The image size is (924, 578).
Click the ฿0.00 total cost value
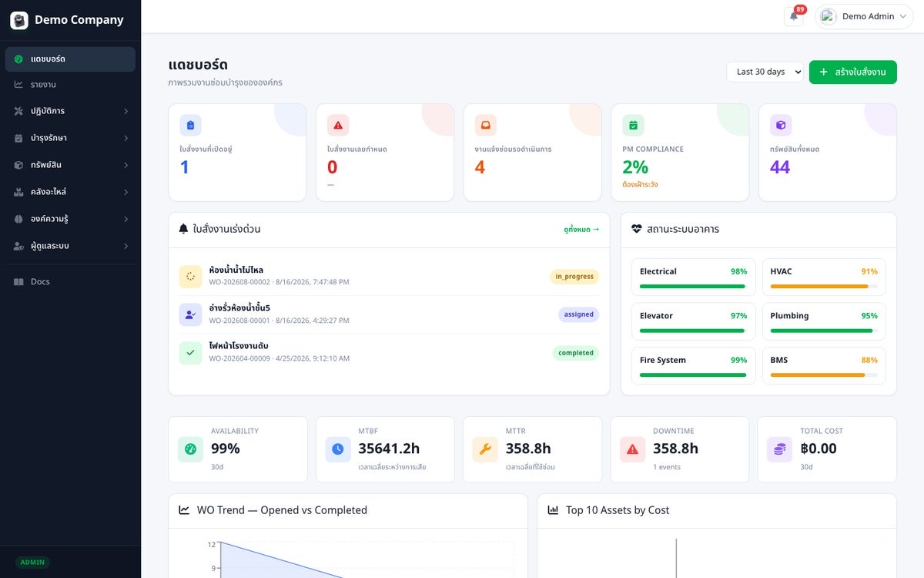(x=819, y=449)
